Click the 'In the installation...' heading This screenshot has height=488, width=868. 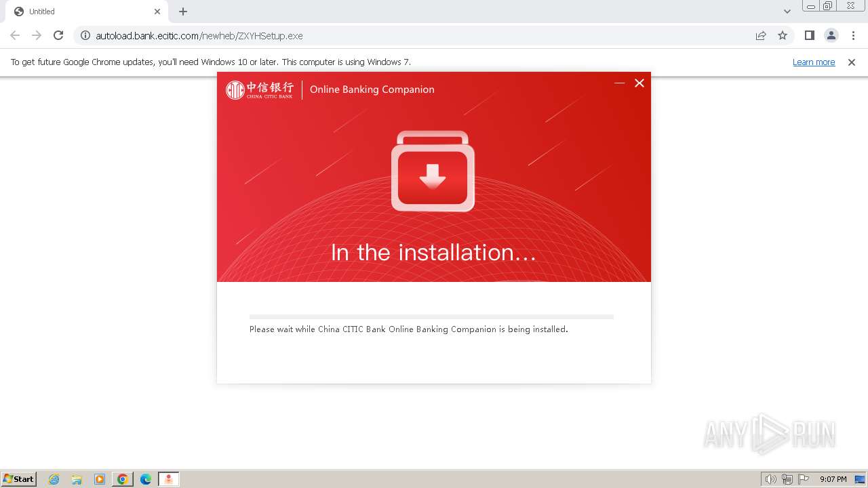pyautogui.click(x=433, y=252)
